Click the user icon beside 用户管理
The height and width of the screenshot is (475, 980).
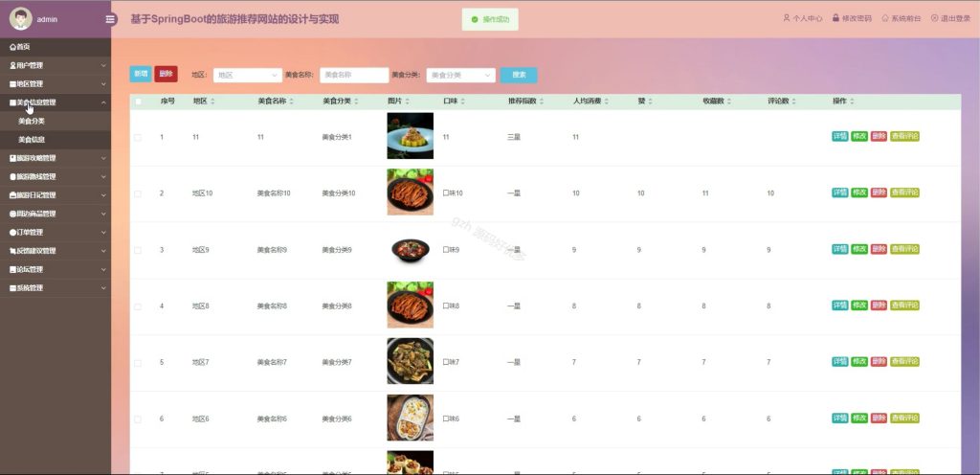click(12, 65)
